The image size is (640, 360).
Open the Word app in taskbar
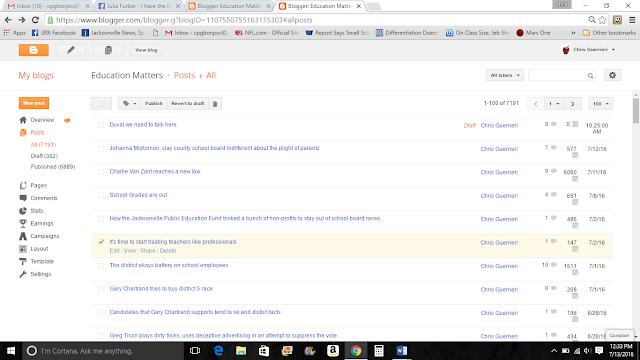(x=402, y=351)
